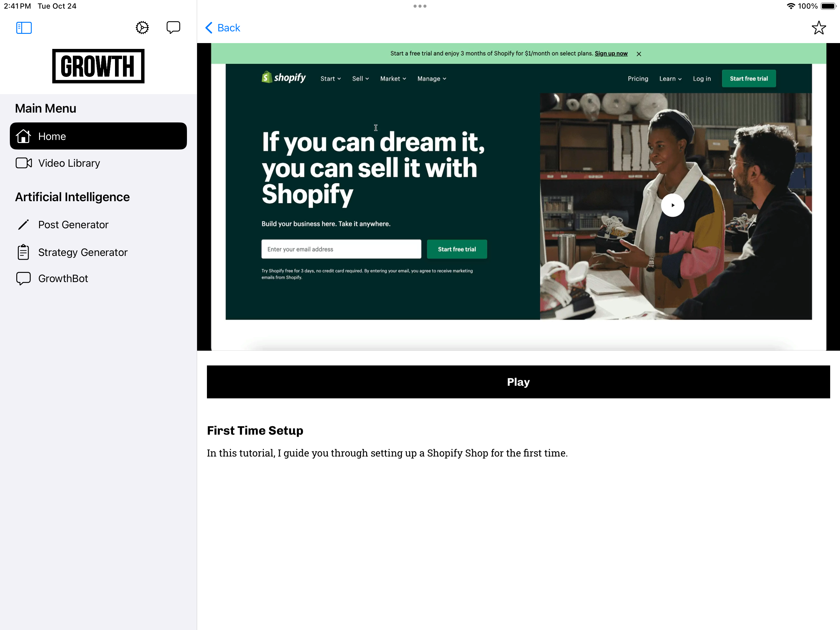Click the back chevron arrow
Viewport: 840px width, 630px height.
click(x=209, y=28)
